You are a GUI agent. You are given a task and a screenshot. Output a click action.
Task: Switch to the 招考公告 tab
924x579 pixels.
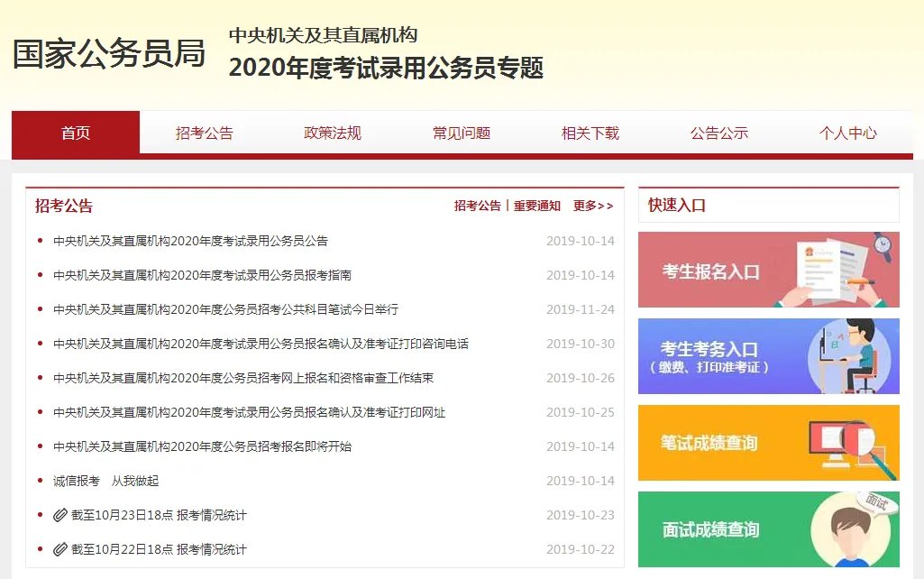(x=204, y=133)
